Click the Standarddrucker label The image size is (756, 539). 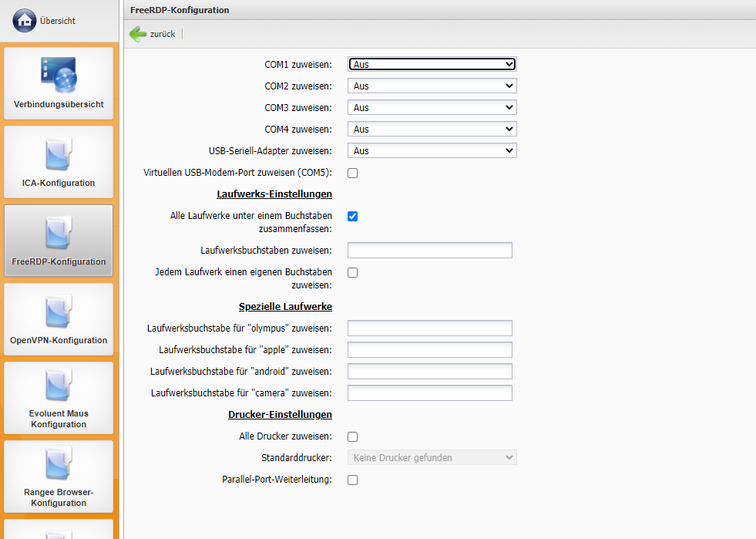tap(297, 458)
